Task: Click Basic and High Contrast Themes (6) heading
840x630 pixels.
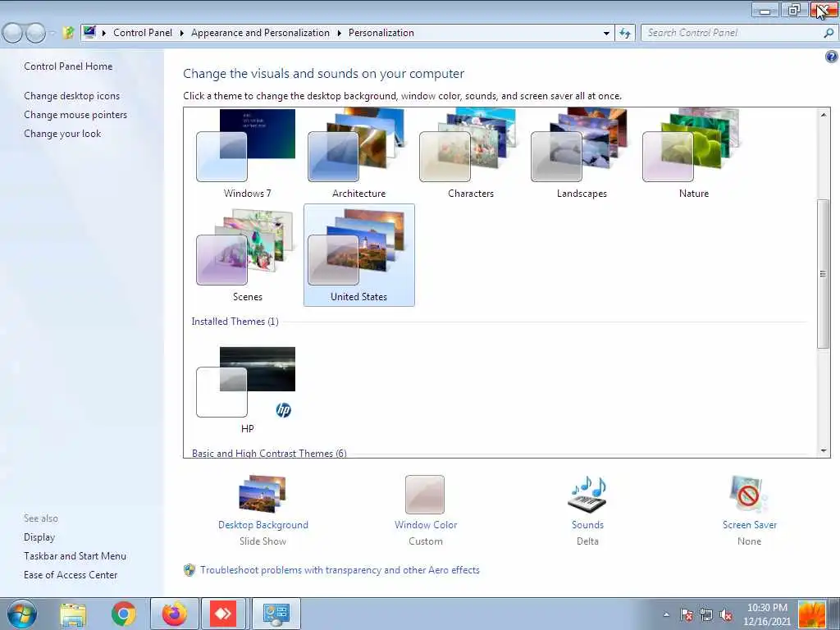Action: coord(269,453)
